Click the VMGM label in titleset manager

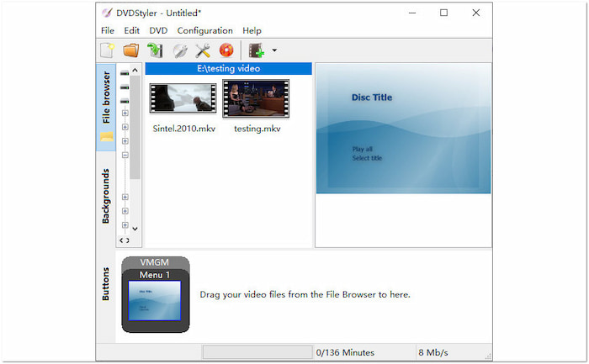[x=154, y=262]
